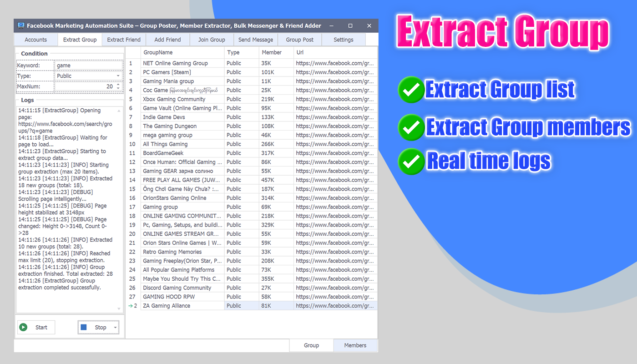Click member count 219K cell
637x364 pixels.
point(276,99)
